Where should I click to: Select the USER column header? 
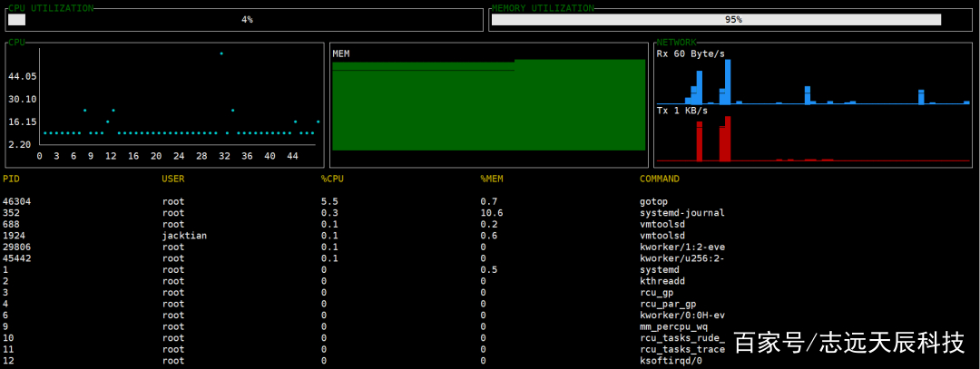(173, 180)
